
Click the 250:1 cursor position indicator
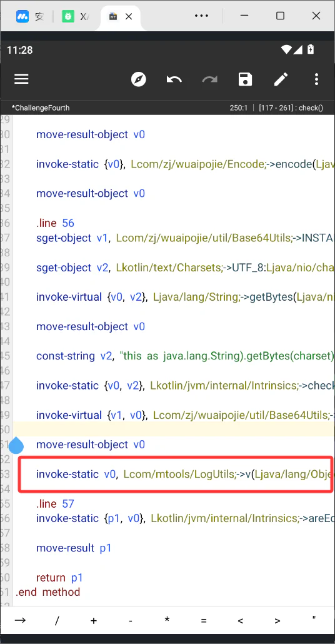tap(239, 108)
